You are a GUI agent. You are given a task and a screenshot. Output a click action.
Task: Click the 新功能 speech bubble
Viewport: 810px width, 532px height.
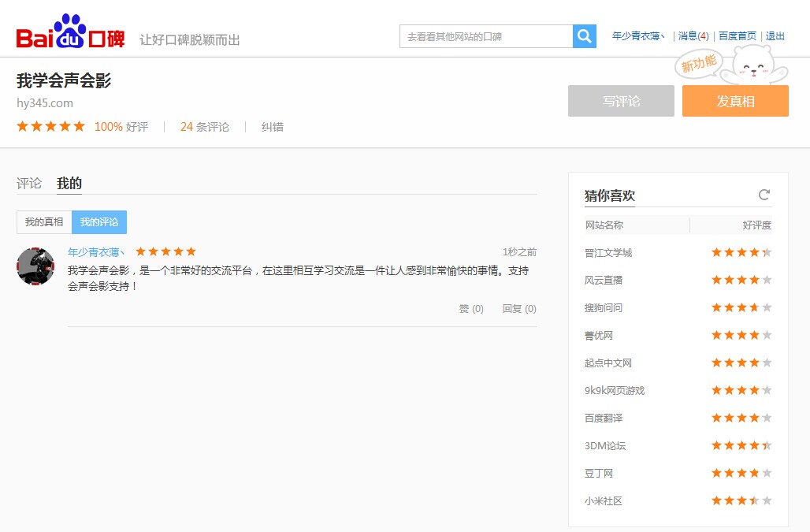point(699,65)
